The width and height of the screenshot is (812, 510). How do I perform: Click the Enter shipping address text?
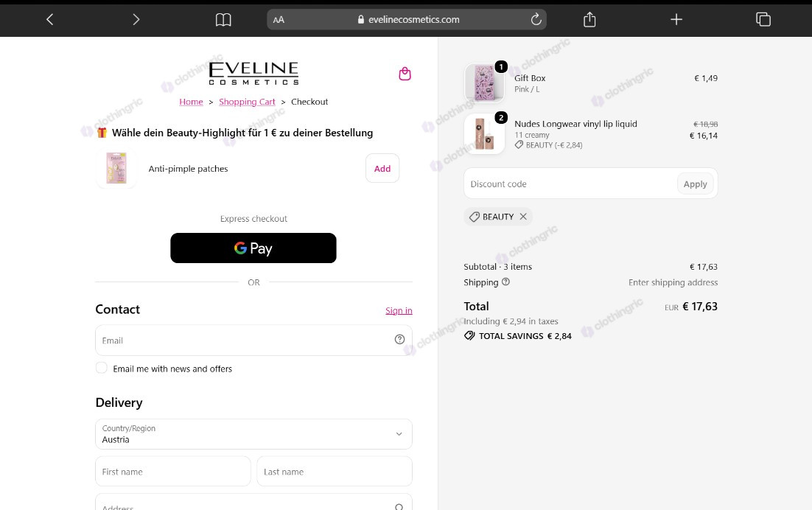(x=673, y=282)
